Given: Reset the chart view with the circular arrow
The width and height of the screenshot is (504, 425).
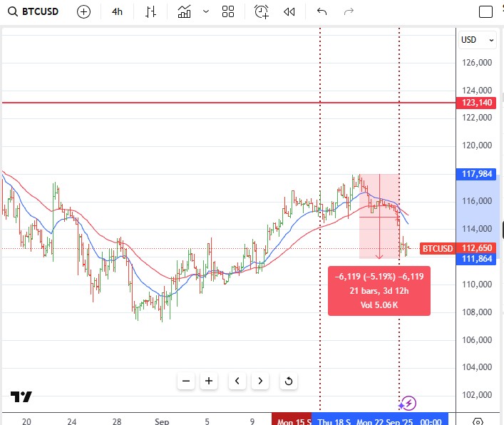Looking at the screenshot, I should (x=289, y=381).
